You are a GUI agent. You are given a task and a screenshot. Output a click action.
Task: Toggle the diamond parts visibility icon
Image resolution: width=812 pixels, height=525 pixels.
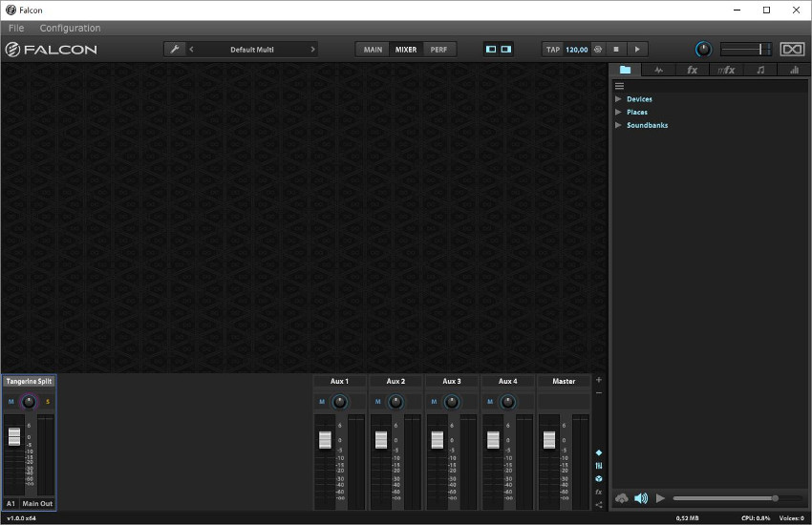pos(599,452)
